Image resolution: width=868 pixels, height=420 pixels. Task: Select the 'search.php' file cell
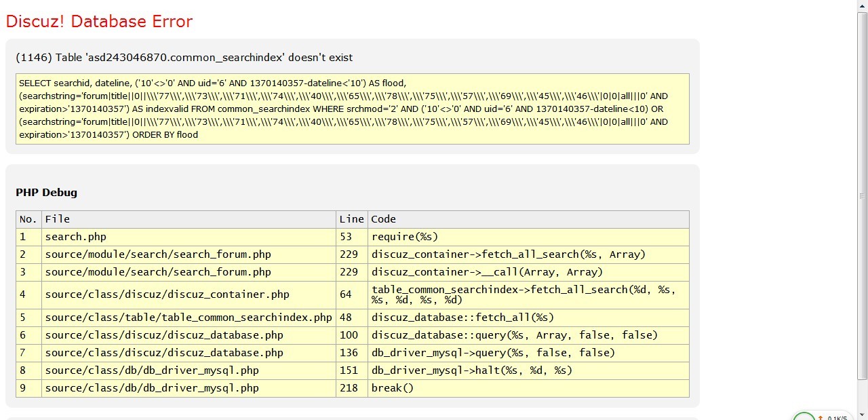click(x=189, y=237)
